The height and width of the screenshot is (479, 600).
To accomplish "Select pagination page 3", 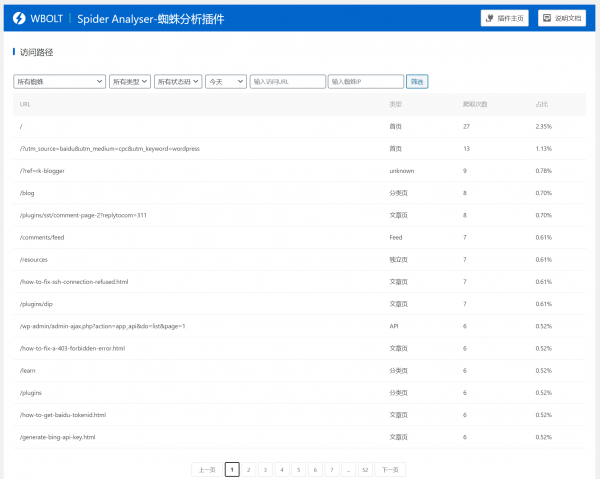I will click(x=265, y=469).
